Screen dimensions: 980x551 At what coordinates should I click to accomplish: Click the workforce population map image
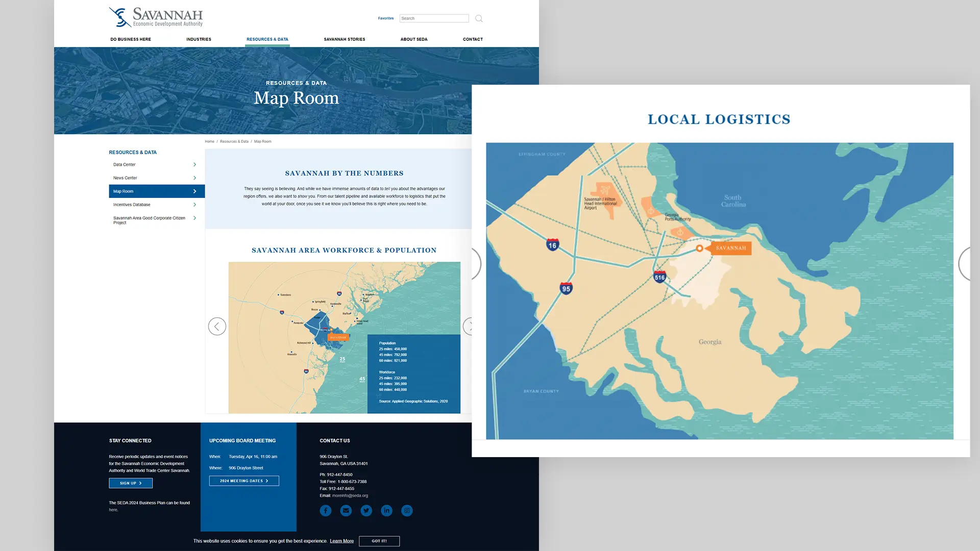point(344,337)
